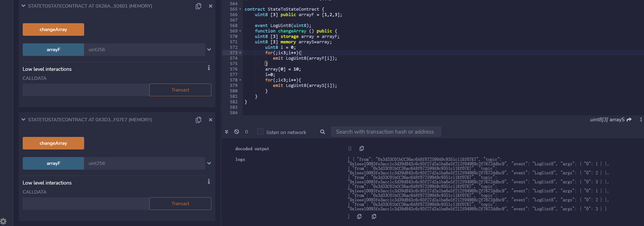Copy decoded output value

pos(361,149)
